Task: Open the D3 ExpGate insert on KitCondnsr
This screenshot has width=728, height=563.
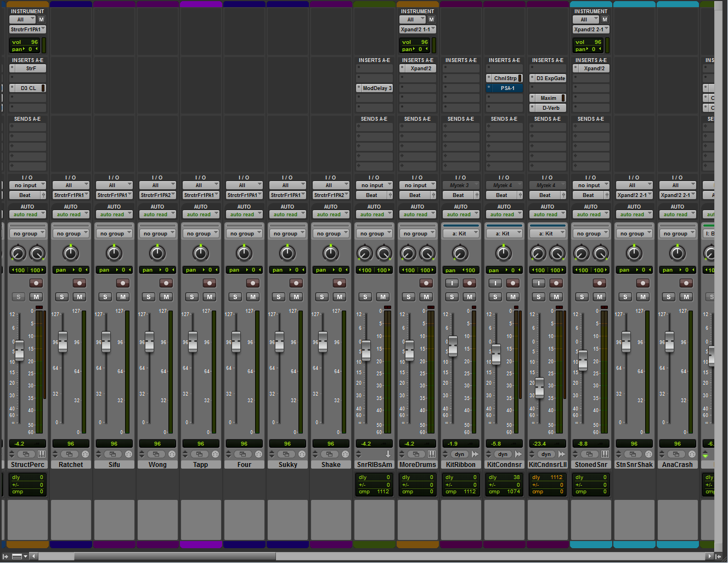Action: pyautogui.click(x=548, y=78)
